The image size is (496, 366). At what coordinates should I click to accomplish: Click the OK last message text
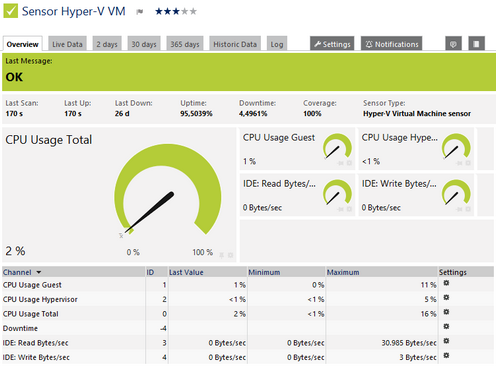coord(14,77)
